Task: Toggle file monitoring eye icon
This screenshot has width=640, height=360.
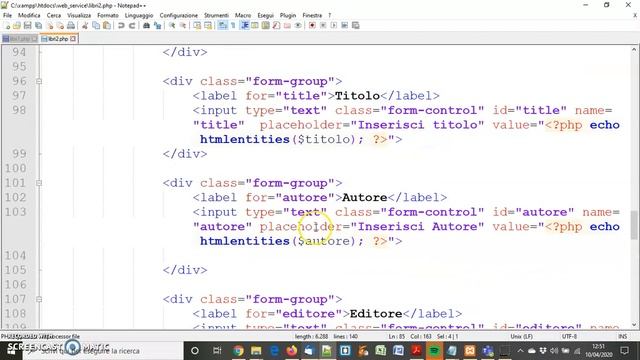Action: pos(298,25)
